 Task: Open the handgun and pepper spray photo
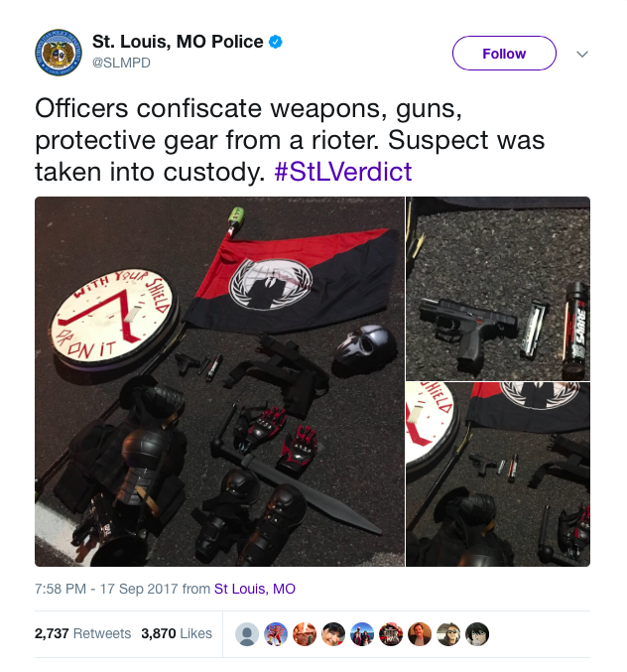tap(498, 289)
